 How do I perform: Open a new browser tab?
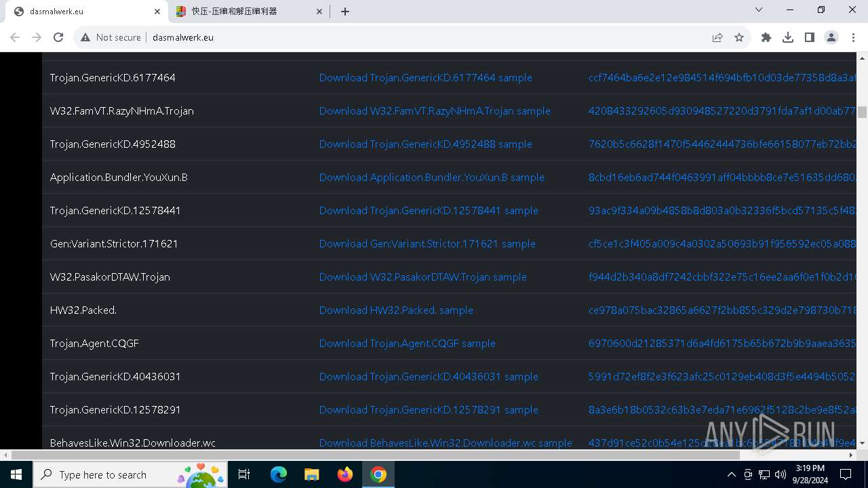tap(345, 11)
